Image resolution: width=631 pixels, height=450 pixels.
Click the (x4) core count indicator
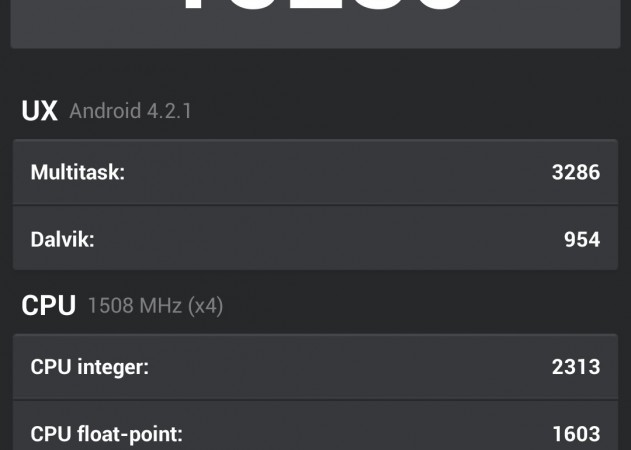click(204, 306)
